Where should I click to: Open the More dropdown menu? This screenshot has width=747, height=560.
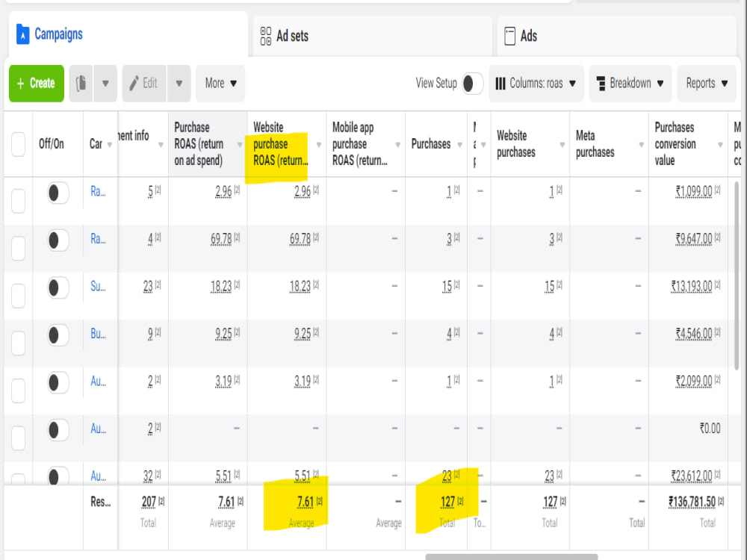(x=220, y=84)
